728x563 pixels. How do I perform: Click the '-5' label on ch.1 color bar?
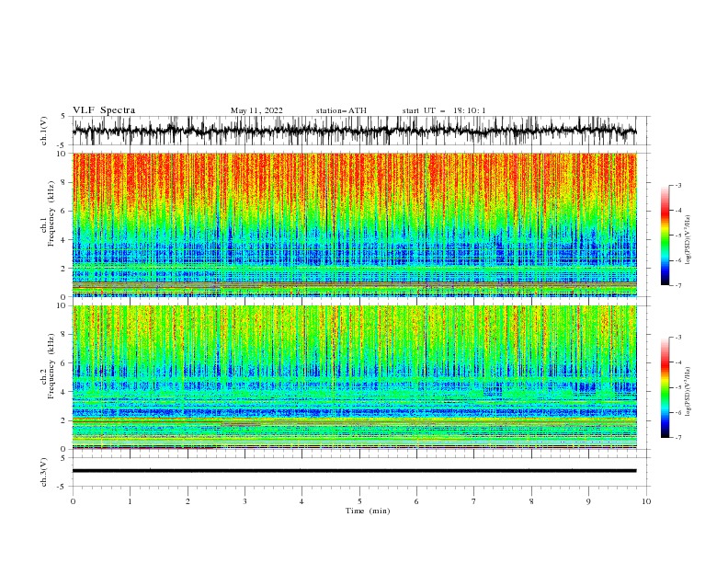click(x=678, y=236)
